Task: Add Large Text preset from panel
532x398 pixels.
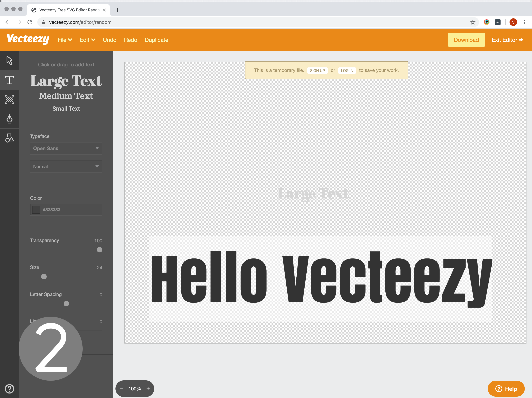Action: pyautogui.click(x=66, y=81)
